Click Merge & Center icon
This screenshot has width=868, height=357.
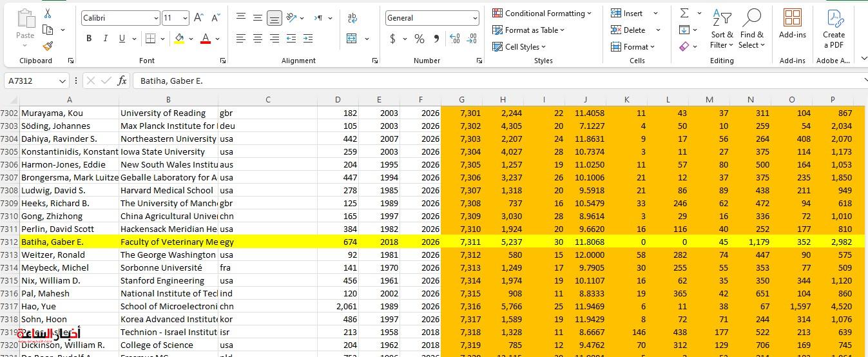coord(352,39)
